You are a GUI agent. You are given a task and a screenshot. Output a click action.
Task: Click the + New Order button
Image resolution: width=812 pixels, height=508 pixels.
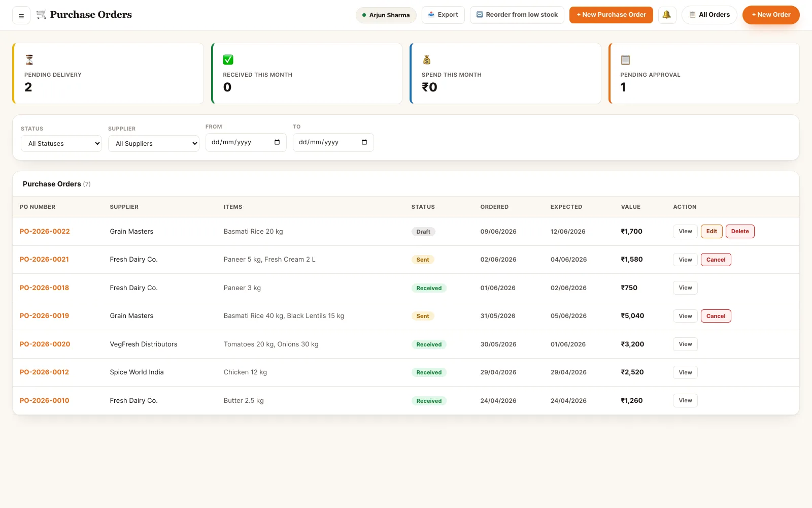[771, 15]
